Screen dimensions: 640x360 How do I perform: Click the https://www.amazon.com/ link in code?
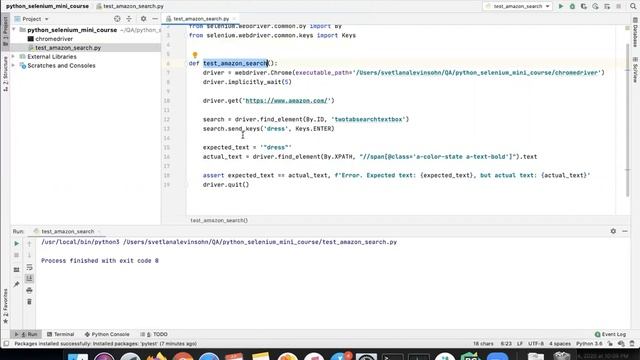[x=287, y=100]
